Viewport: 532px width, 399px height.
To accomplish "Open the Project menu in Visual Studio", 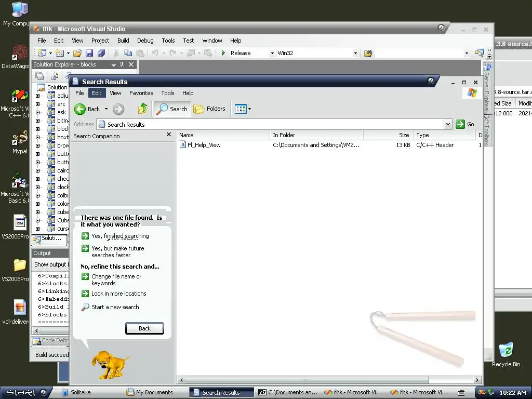I will tap(100, 41).
